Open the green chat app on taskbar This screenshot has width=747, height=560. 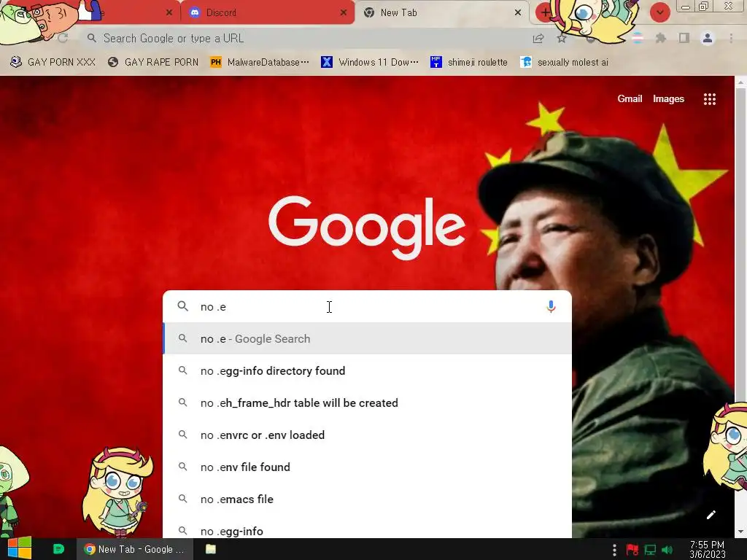pyautogui.click(x=58, y=549)
